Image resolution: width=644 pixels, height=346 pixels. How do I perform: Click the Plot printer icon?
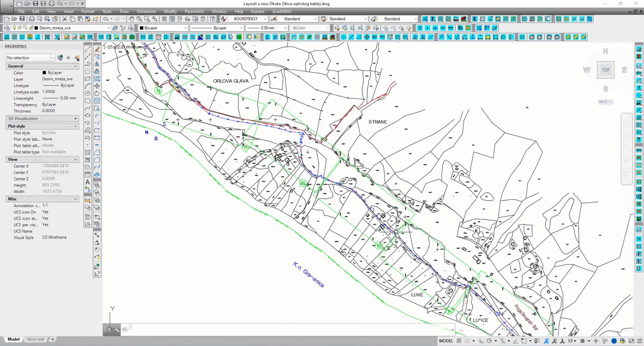tap(32, 19)
